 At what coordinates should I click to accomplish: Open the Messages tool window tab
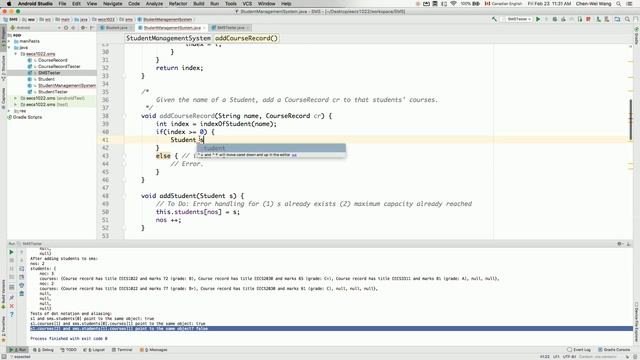click(153, 350)
